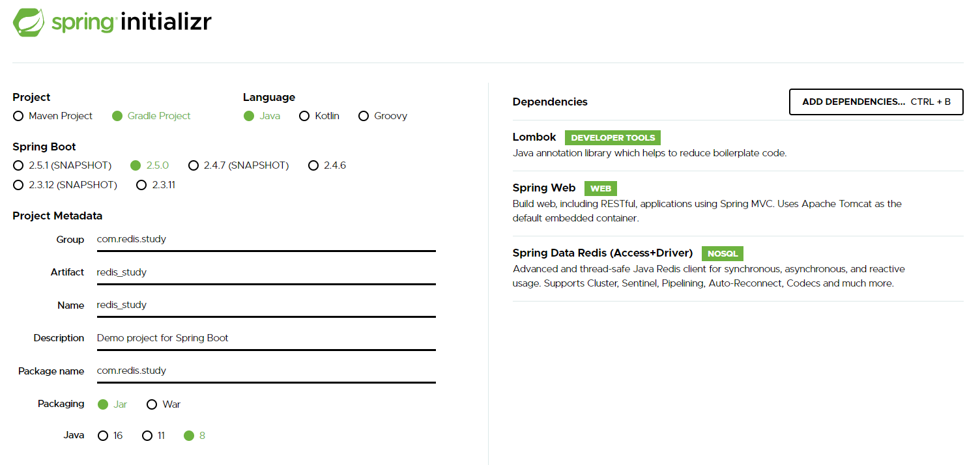Click the Spring Boot heading
The width and height of the screenshot is (980, 465).
[x=44, y=147]
